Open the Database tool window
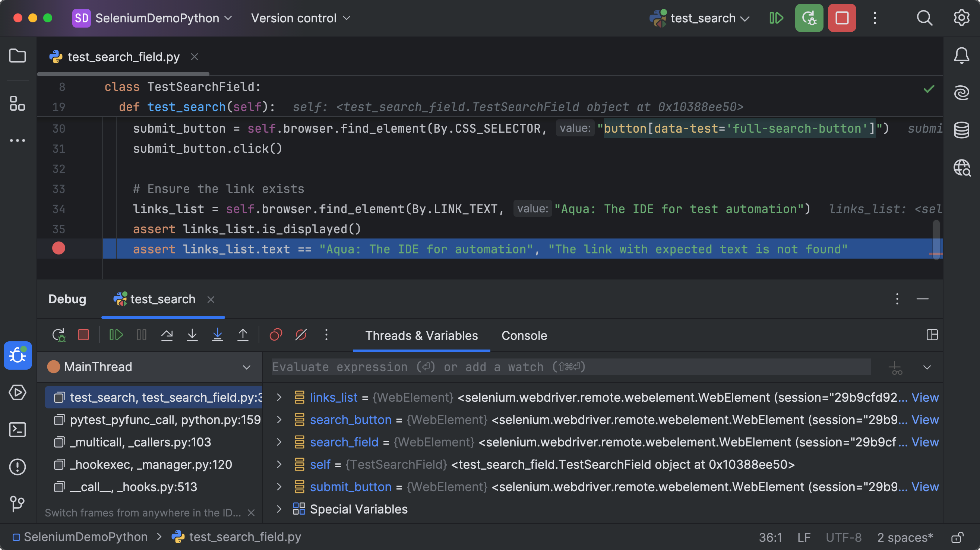 [x=962, y=130]
